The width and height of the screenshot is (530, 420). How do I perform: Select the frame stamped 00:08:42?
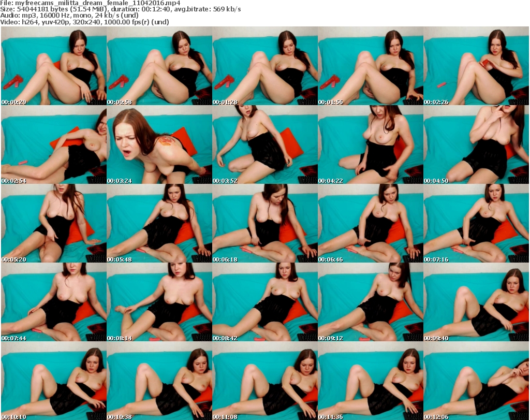point(265,301)
